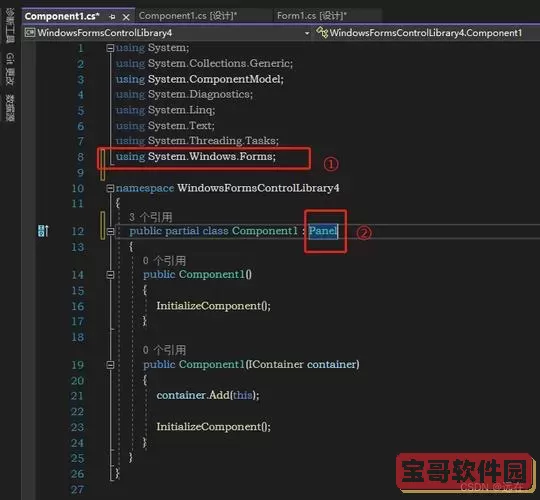
Task: Collapse the Component1(IContainer container) constructor
Action: 110,365
